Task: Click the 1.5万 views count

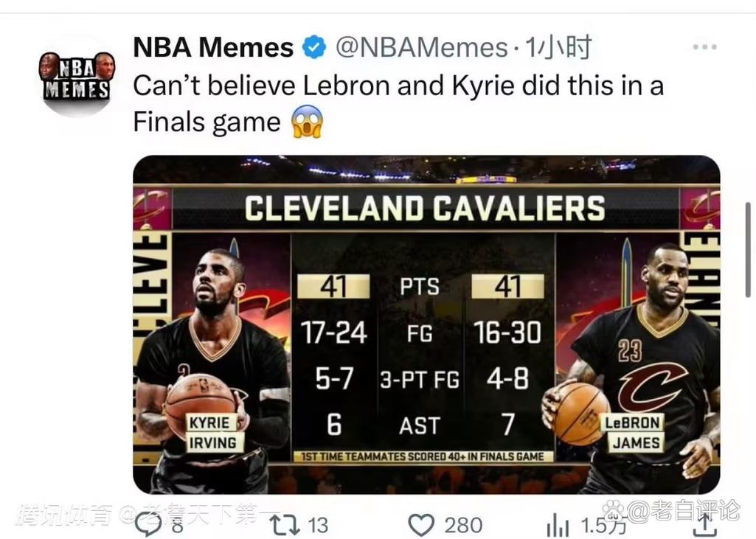Action: coord(603,525)
